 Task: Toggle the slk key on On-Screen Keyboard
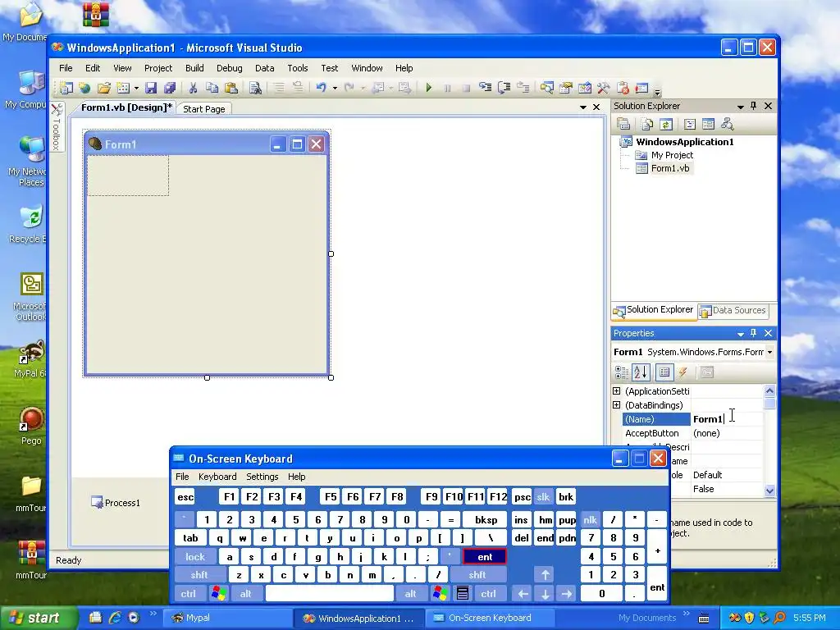(543, 497)
